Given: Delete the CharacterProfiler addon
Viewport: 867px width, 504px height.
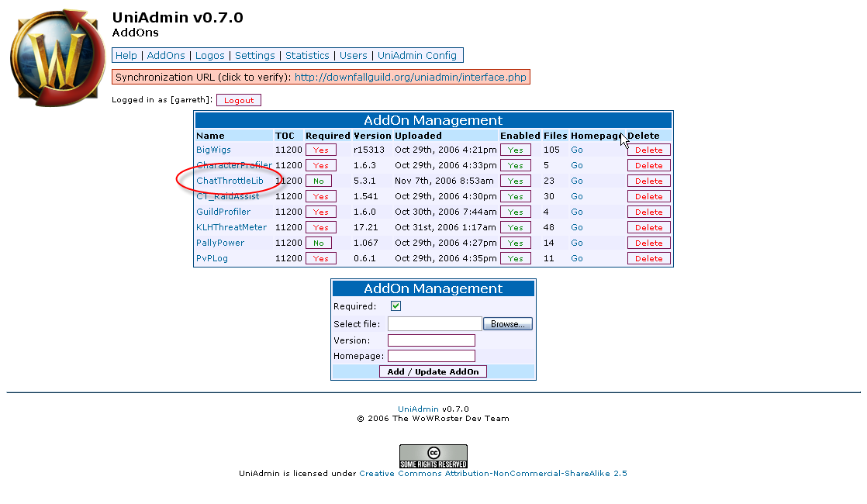Looking at the screenshot, I should pyautogui.click(x=648, y=165).
